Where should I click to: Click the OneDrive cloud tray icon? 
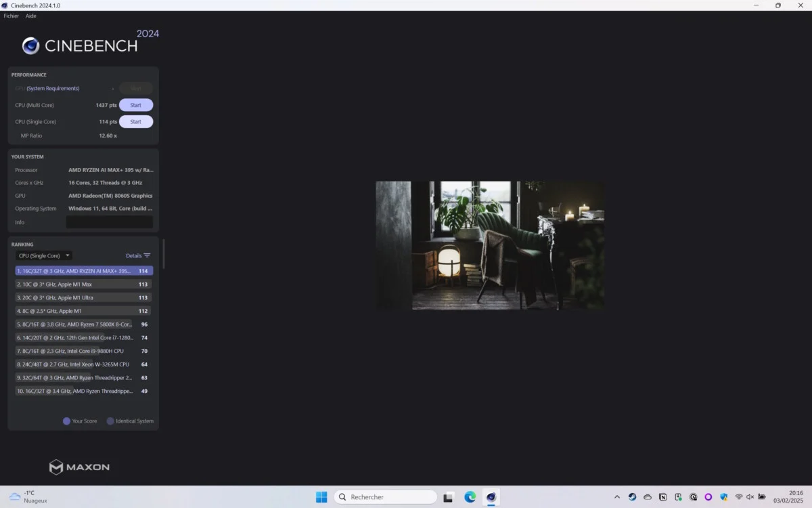(x=647, y=496)
